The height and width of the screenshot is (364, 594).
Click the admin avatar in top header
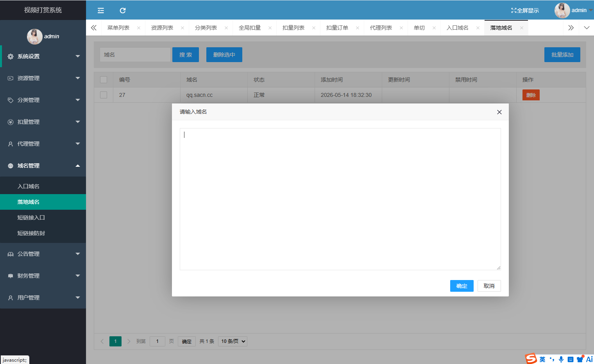coord(562,11)
